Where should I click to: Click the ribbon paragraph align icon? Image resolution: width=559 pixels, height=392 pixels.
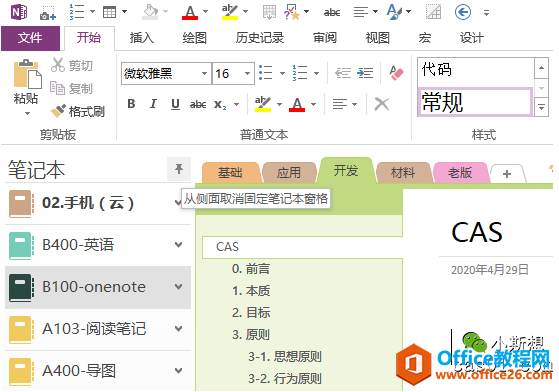[x=340, y=104]
